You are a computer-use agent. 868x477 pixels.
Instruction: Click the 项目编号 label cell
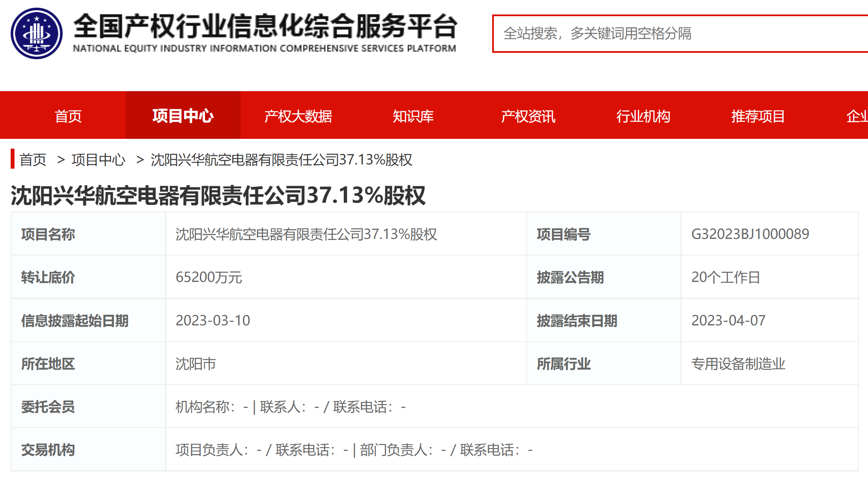[604, 234]
